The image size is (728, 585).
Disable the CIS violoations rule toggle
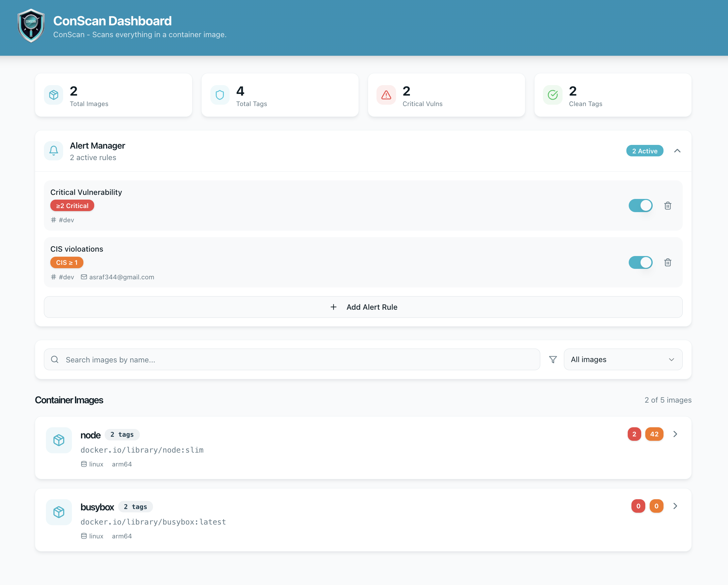(640, 262)
